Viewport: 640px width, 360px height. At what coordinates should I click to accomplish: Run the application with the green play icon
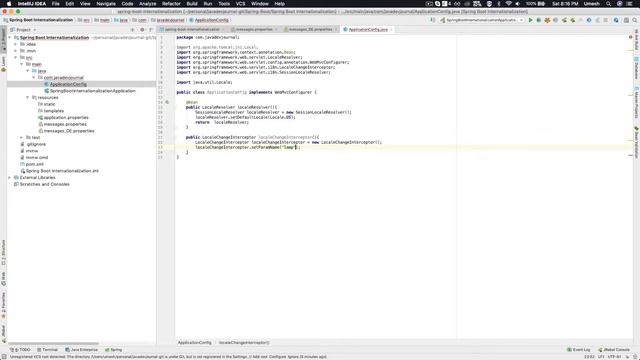tap(530, 20)
